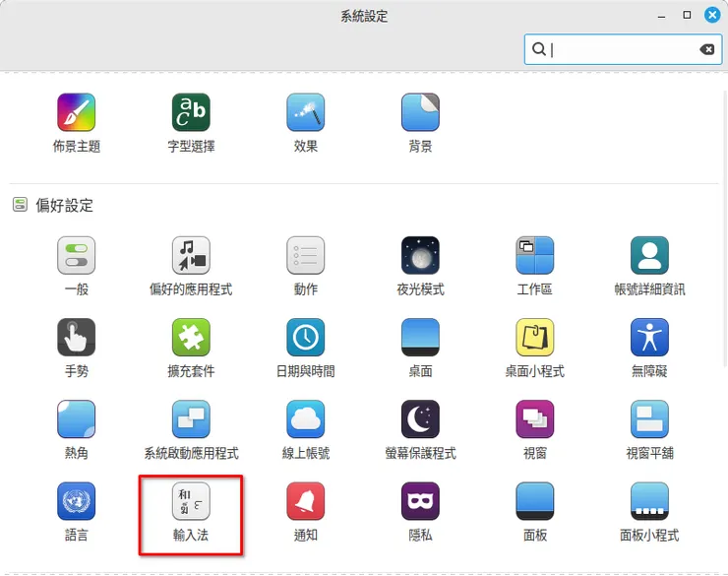Clear the search field text

pyautogui.click(x=706, y=49)
